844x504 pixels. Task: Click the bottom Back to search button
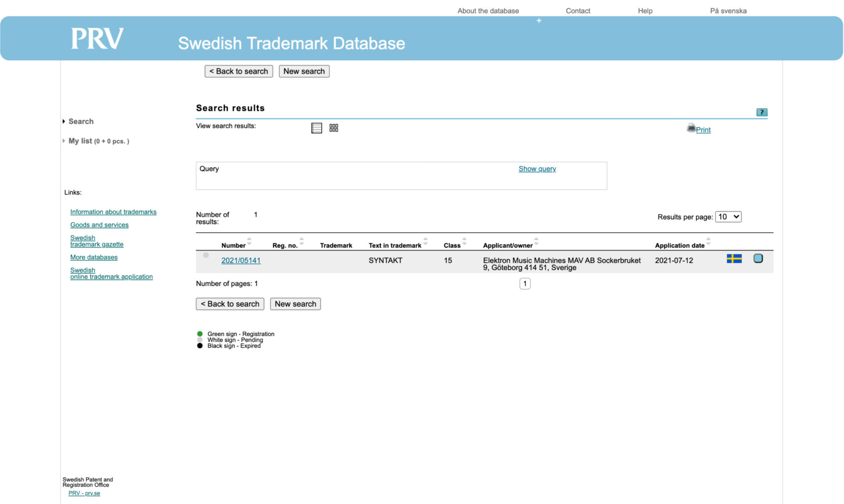tap(230, 304)
